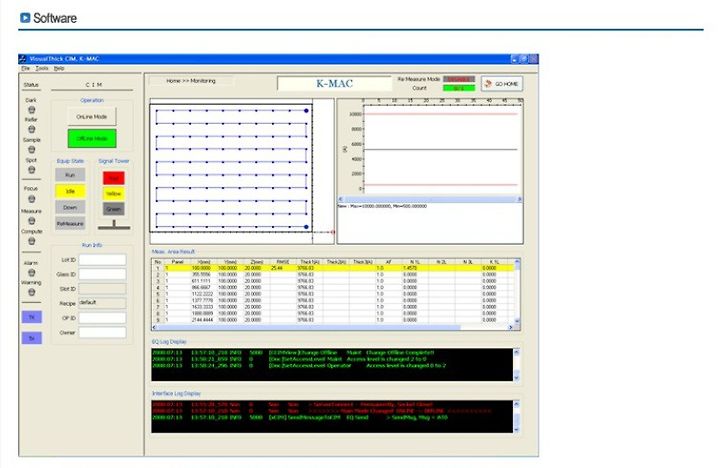Image resolution: width=720 pixels, height=468 pixels.
Task: Click the Glass ID input field
Action: pos(102,274)
